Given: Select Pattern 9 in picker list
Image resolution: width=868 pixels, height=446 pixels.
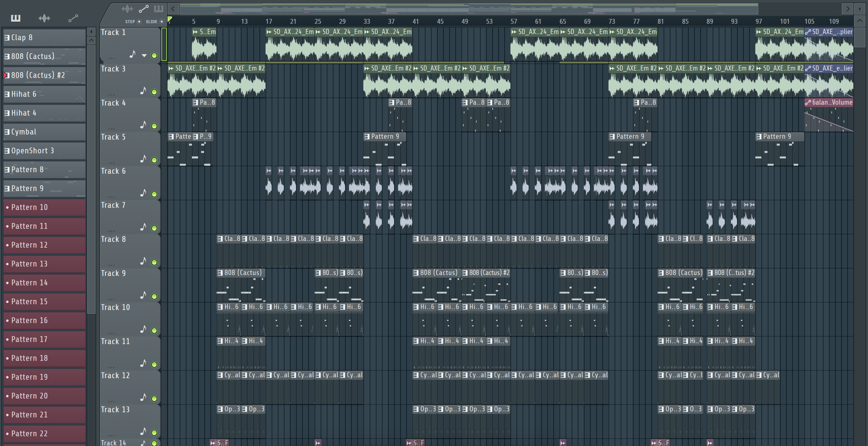Looking at the screenshot, I should pos(44,188).
